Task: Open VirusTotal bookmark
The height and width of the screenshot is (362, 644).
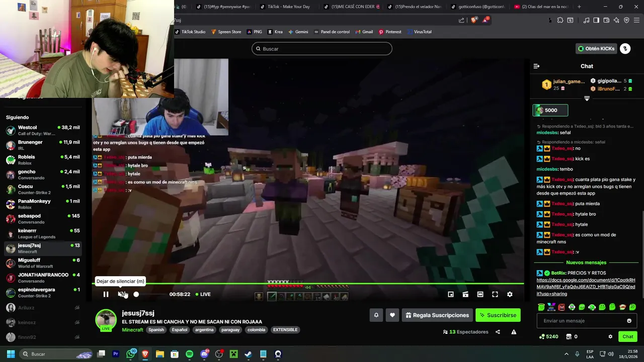Action: pos(419,32)
